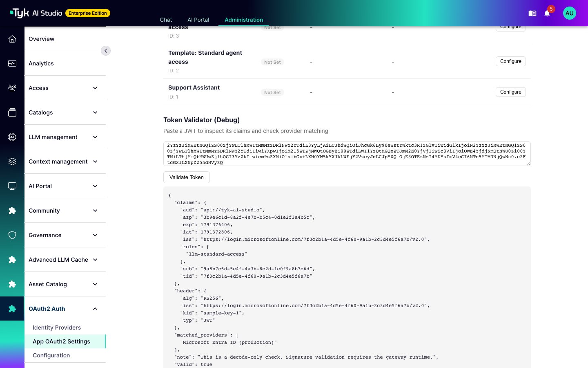Expand the Advanced LLM Cache section
Image resolution: width=588 pixels, height=368 pixels.
pos(95,260)
